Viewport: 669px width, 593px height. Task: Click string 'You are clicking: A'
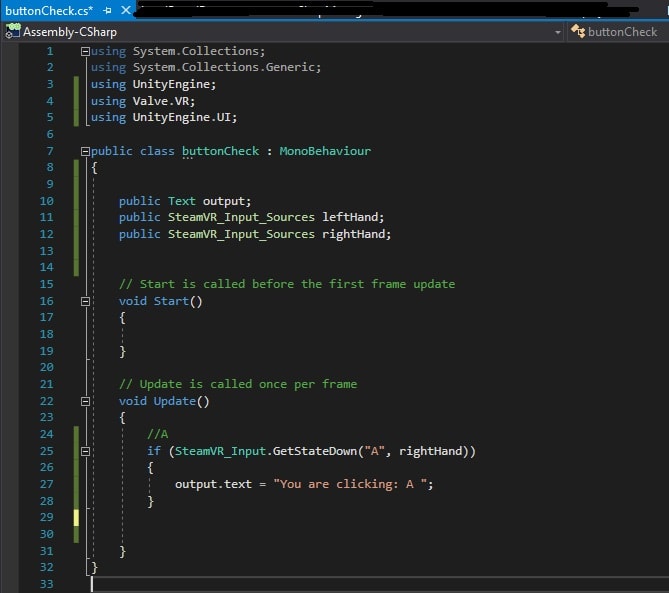point(350,484)
